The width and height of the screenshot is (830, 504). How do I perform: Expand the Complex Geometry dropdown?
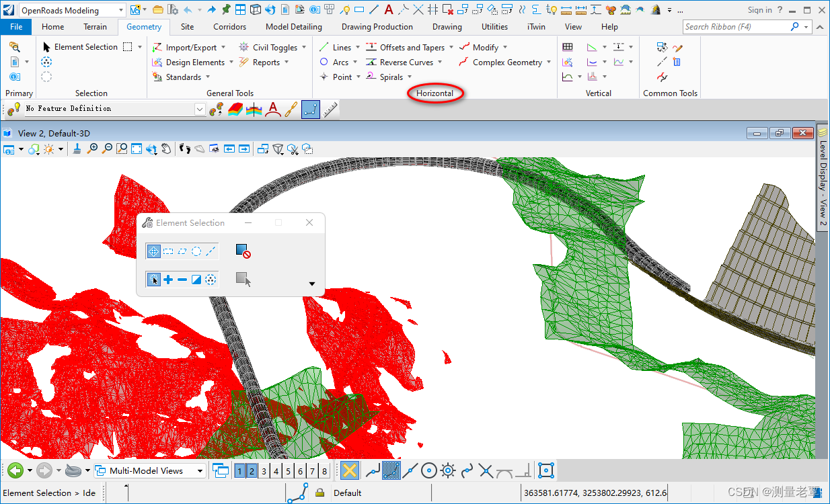tap(549, 62)
